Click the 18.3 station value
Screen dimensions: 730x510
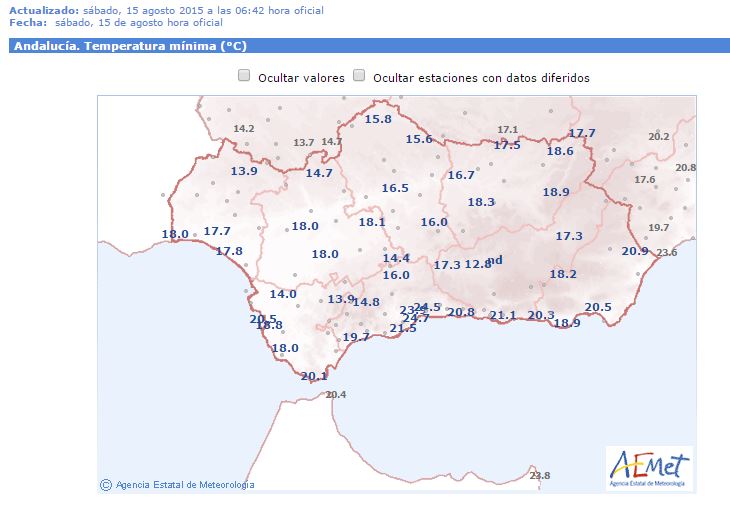pos(481,202)
